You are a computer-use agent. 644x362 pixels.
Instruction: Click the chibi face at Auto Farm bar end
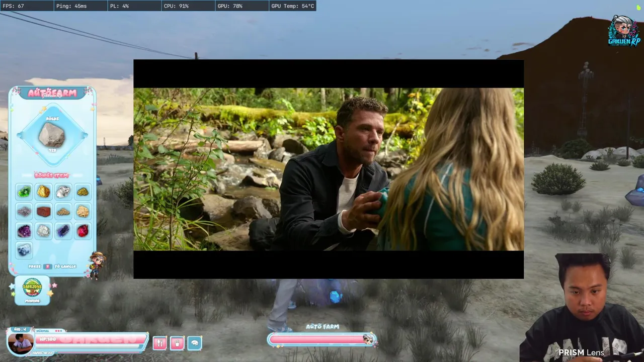tap(368, 339)
